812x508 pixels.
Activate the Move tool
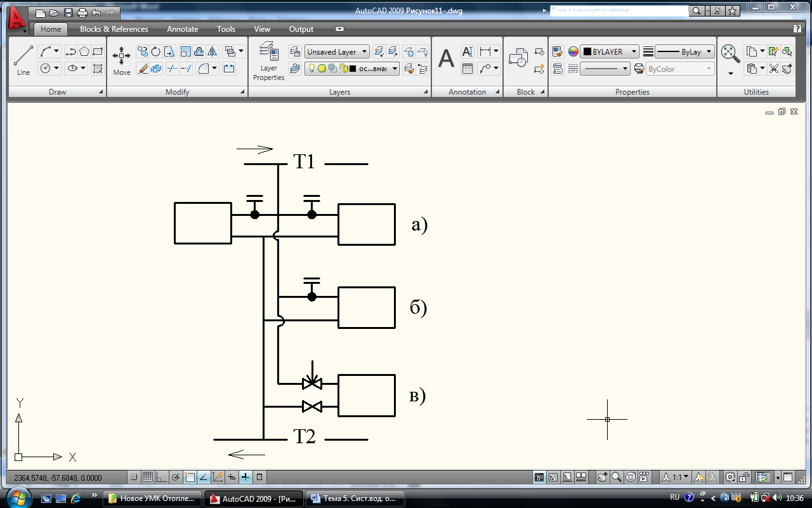[122, 60]
